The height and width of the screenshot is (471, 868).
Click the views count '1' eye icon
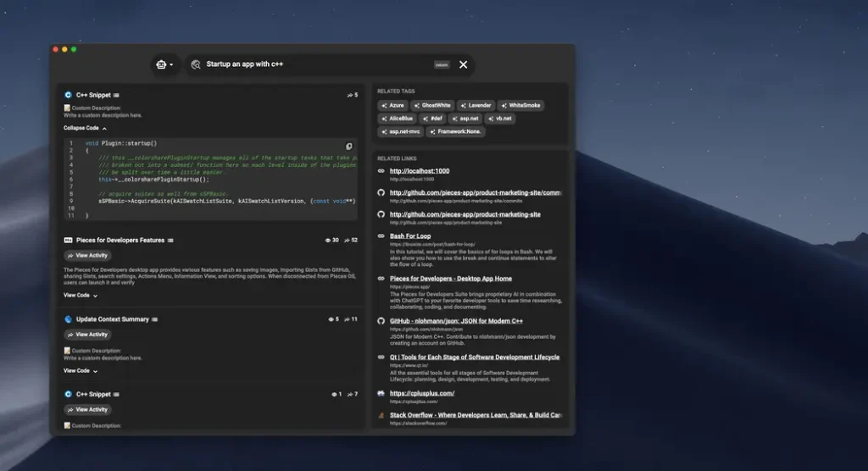[x=336, y=395]
